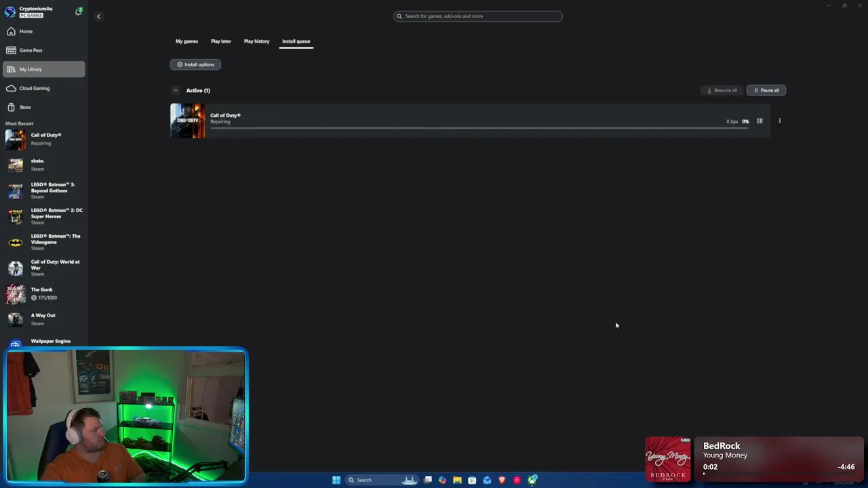Open LEGO Batman 2: DC Super Heroes

tap(43, 216)
